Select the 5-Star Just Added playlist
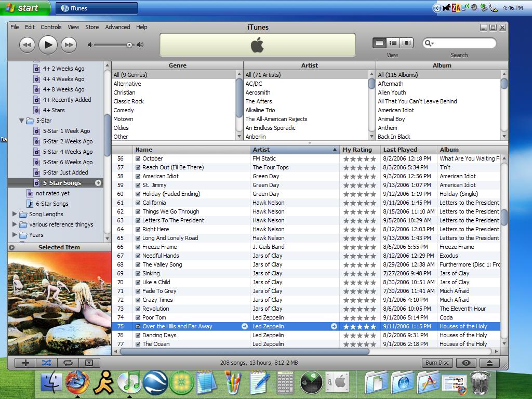The height and width of the screenshot is (399, 532). click(x=65, y=172)
